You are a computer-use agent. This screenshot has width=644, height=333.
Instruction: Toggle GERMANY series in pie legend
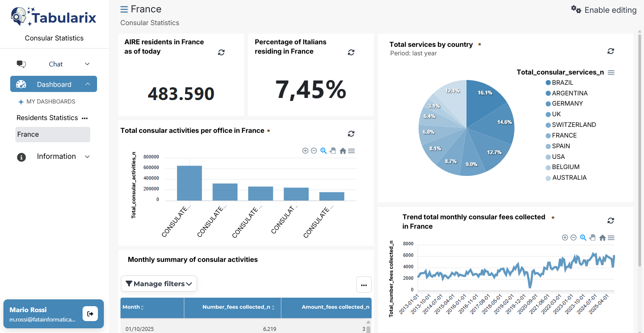point(567,103)
